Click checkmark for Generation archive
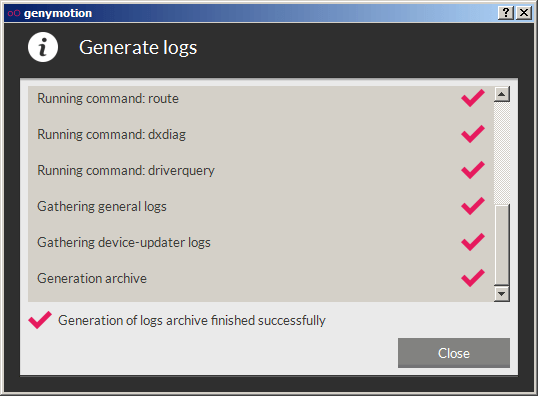Viewport: 538px width, 396px height. pos(473,278)
